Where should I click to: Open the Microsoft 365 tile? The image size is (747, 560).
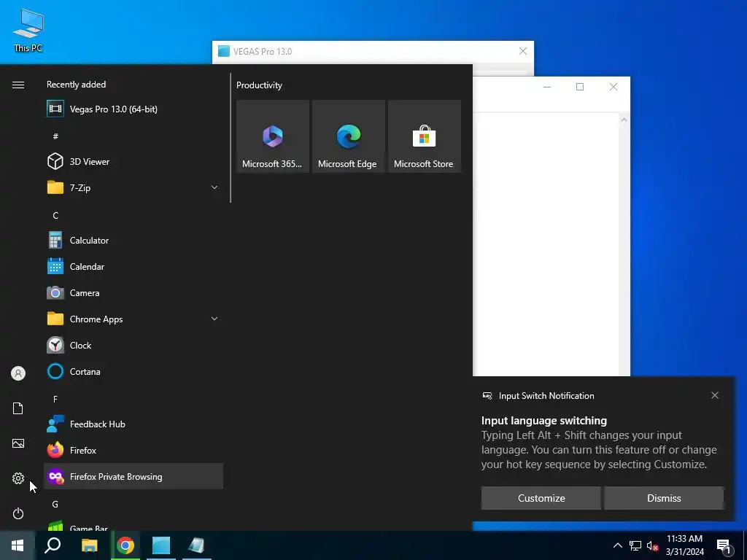[x=273, y=136]
